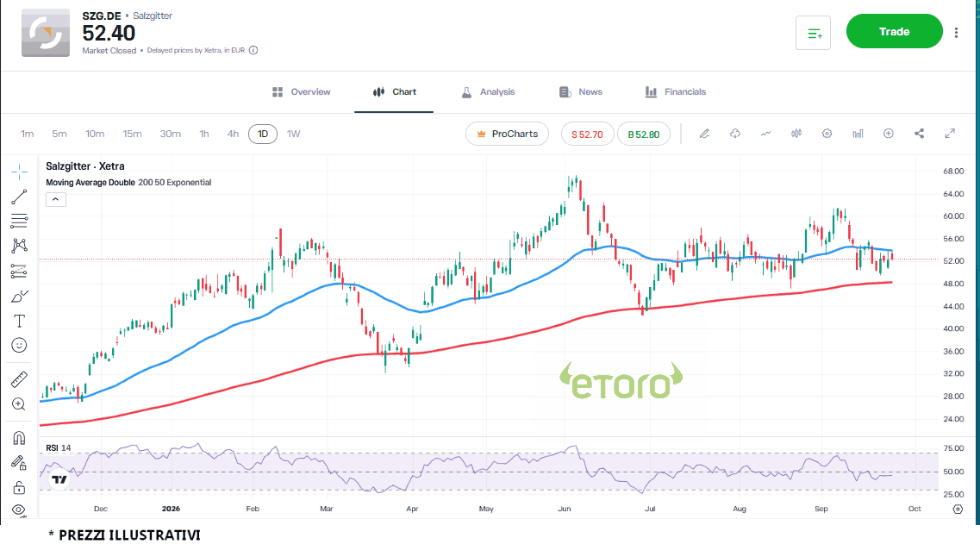Click the info icon beside delayed prices

pyautogui.click(x=253, y=50)
